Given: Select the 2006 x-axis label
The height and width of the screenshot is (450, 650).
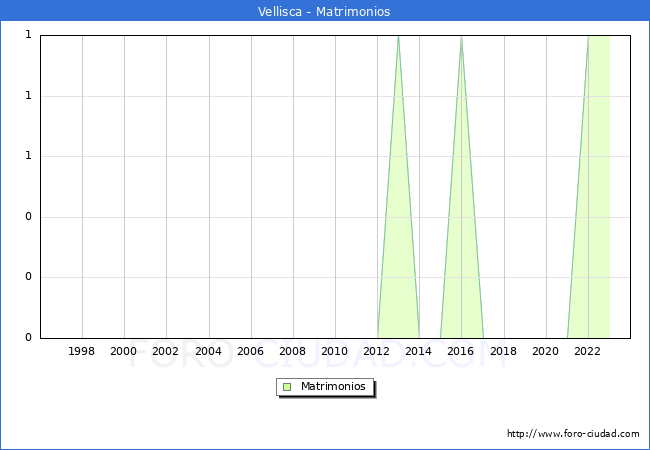Looking at the screenshot, I should coord(250,351).
